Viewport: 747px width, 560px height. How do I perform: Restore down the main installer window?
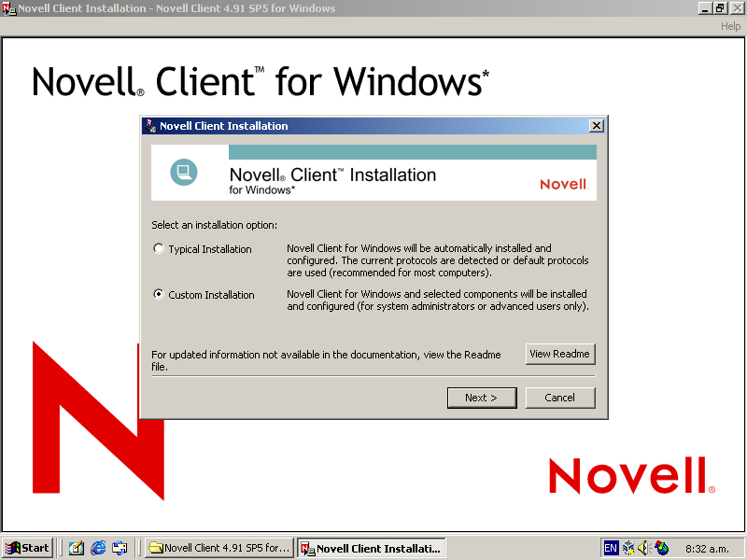click(x=720, y=8)
